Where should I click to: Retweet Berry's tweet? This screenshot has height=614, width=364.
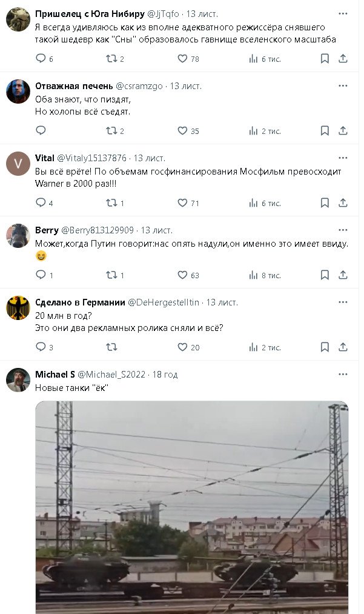pos(112,275)
